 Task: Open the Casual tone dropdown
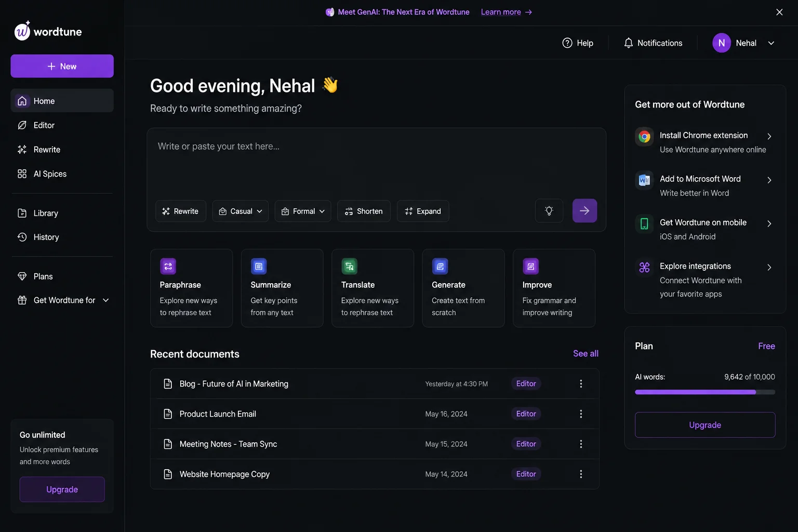tap(241, 211)
